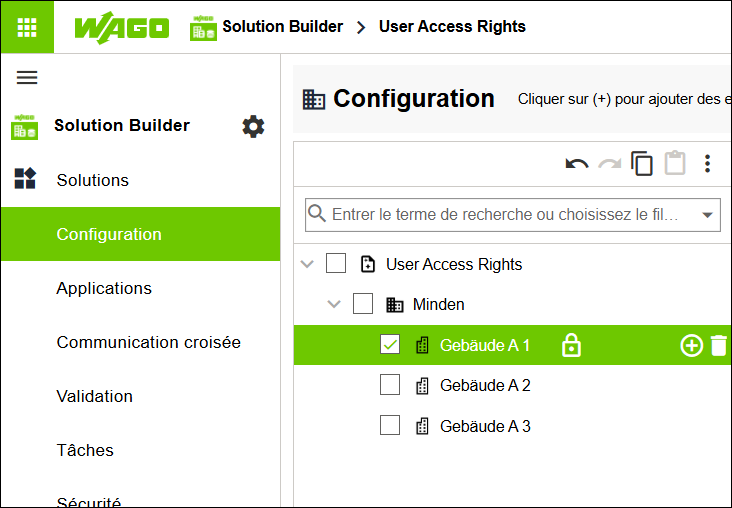Click the search term input field
732x508 pixels.
tap(504, 215)
